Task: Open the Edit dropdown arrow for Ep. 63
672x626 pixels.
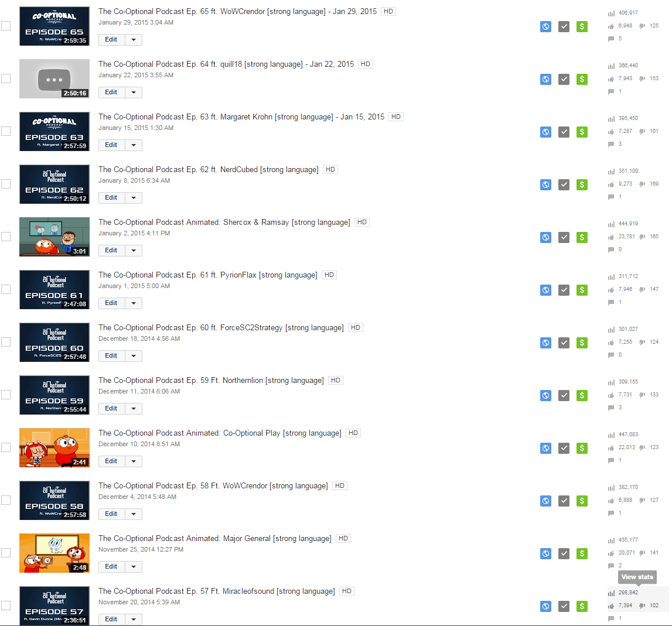Action: coord(134,145)
